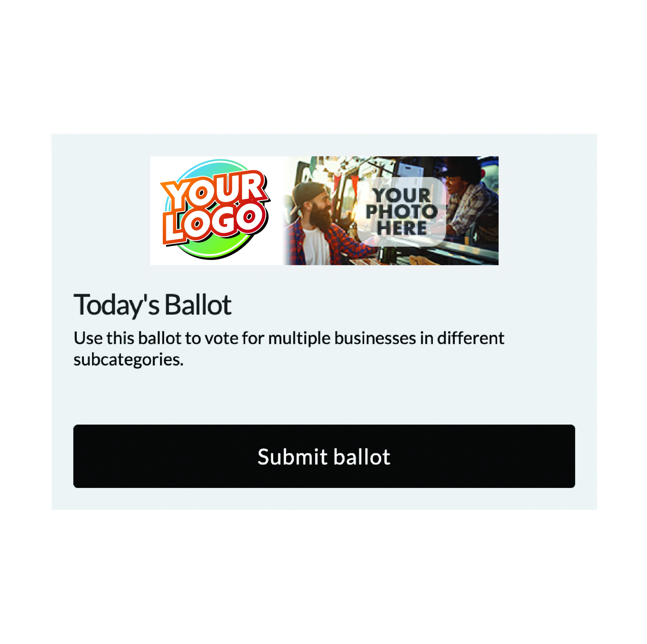Click the word 'different' in the description
Image resolution: width=647 pixels, height=644 pixels.
tap(471, 338)
